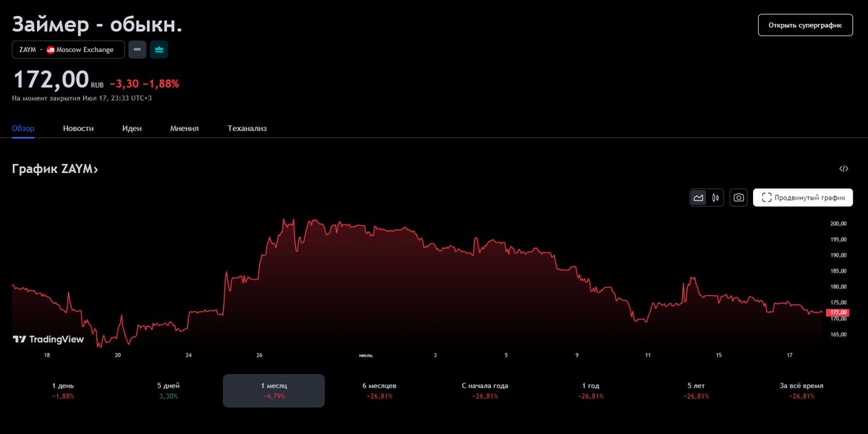Click the На момент закрытия timestamp text
Screen dimensions: 868x434
click(x=82, y=98)
